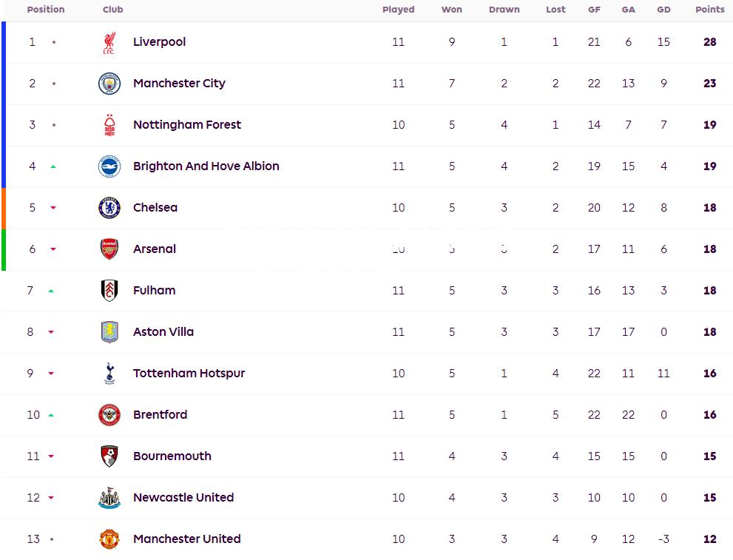This screenshot has width=733, height=560.
Task: Open the Aston Villa club name link
Action: [163, 332]
